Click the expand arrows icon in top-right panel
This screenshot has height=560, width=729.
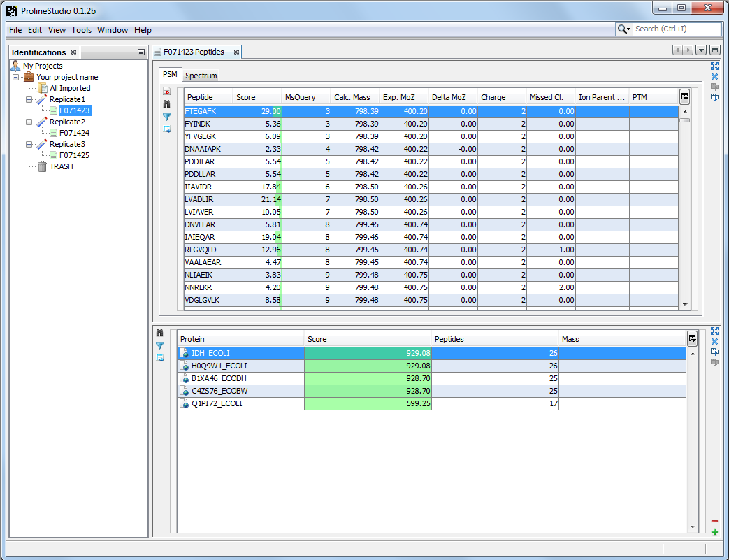(x=714, y=66)
